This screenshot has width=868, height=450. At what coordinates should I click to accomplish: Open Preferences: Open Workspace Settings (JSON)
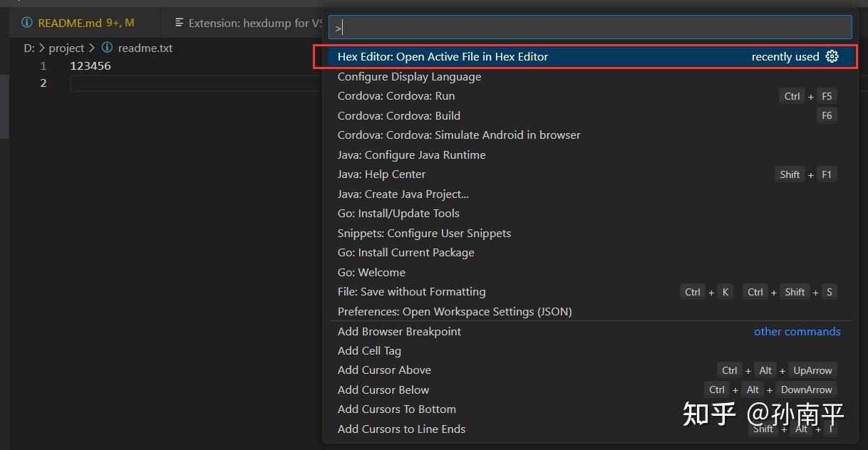(x=454, y=311)
